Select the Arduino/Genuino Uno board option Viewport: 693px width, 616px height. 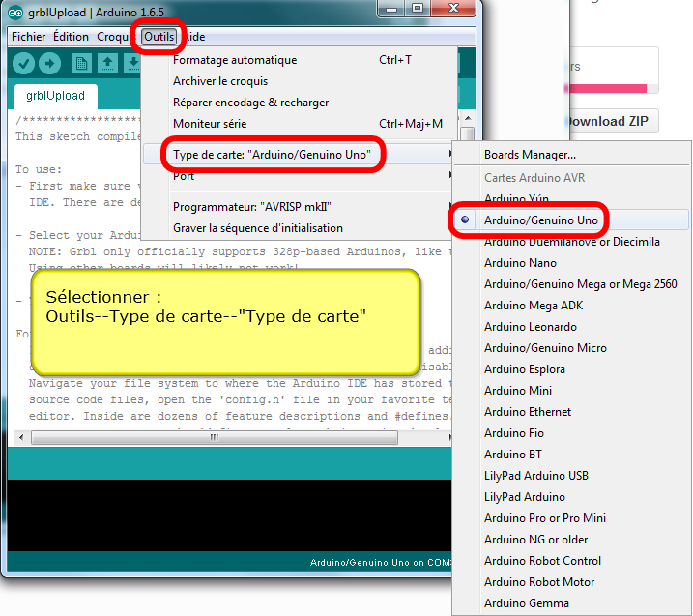pos(541,220)
